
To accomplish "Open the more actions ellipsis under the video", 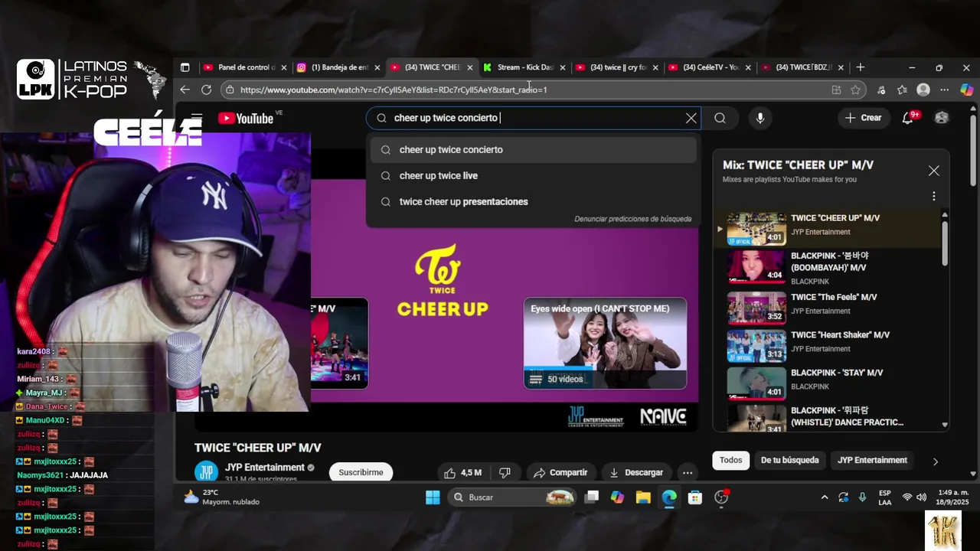I will pos(688,472).
